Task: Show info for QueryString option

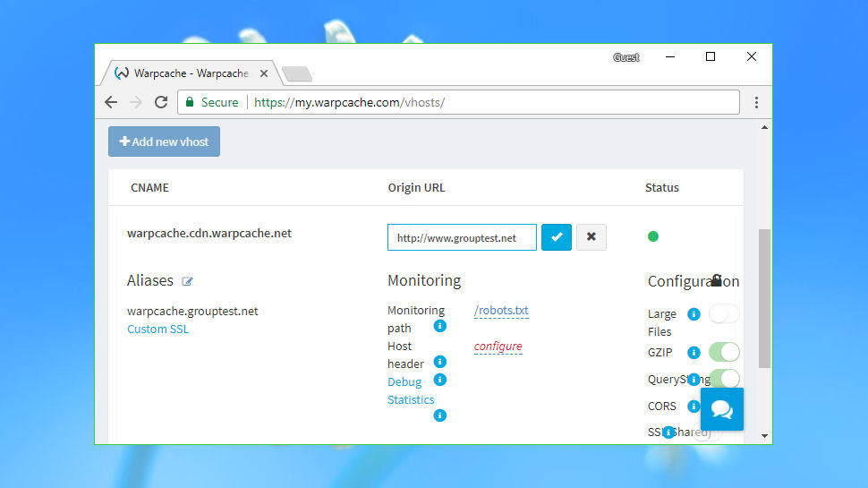Action: coord(694,380)
